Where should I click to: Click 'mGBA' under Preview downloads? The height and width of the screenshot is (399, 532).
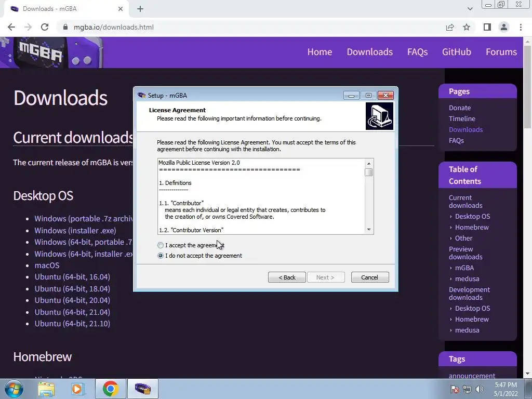(x=464, y=268)
